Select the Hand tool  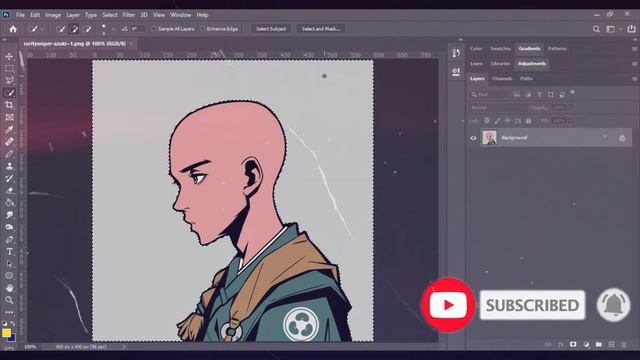[x=9, y=288]
